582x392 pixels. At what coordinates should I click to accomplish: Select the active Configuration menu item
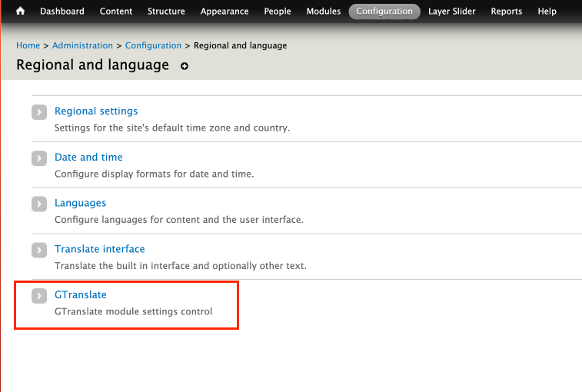click(x=384, y=12)
